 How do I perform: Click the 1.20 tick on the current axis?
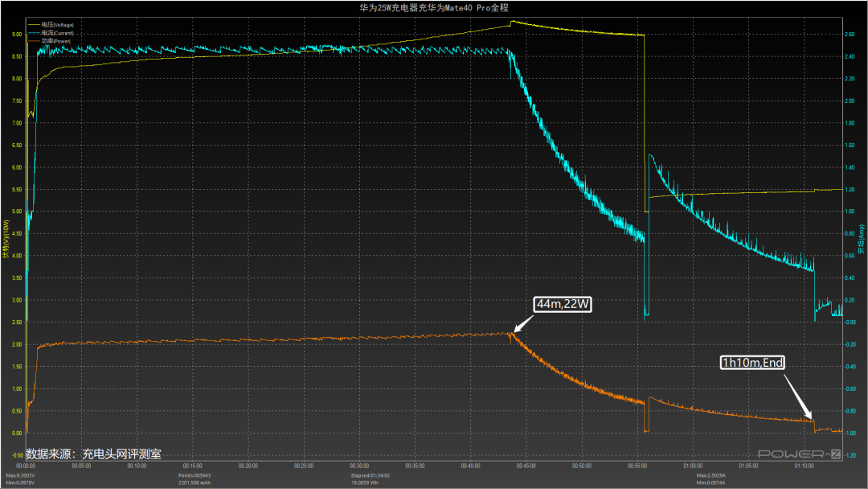tap(850, 189)
